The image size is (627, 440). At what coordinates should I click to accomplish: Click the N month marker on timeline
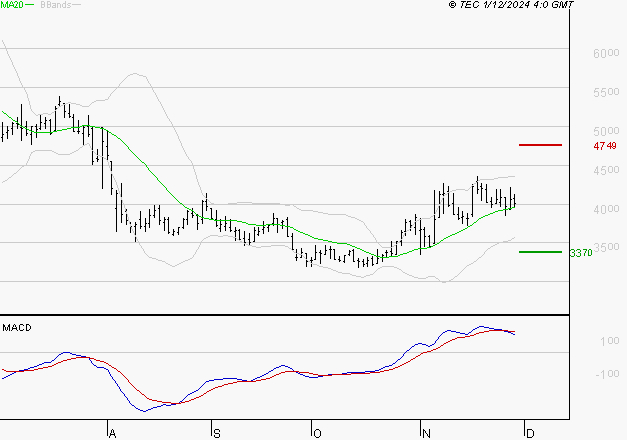tap(426, 434)
